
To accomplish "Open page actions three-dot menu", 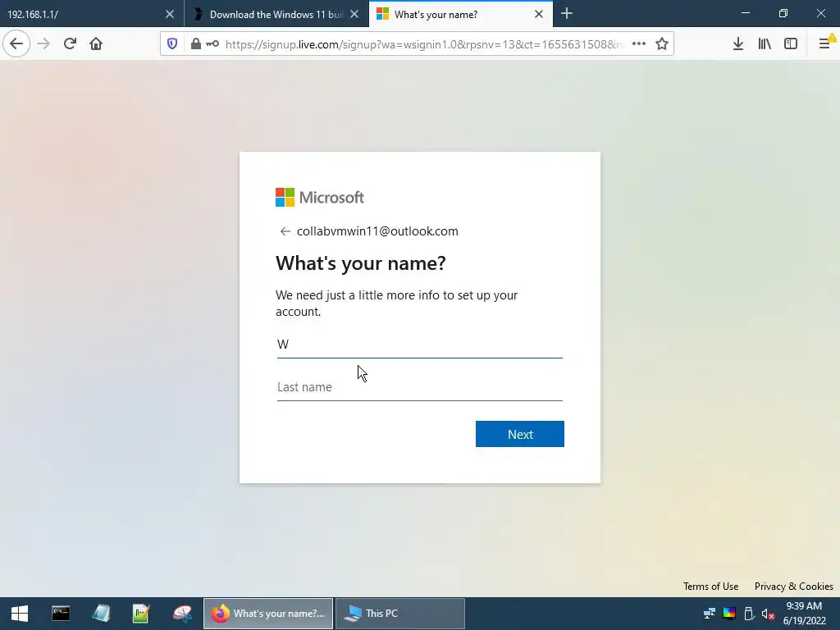I will tap(638, 44).
